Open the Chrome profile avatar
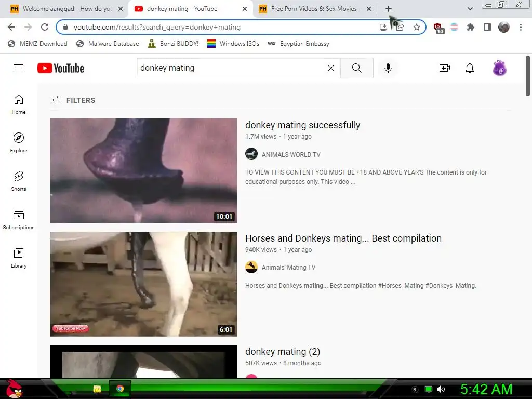Viewport: 532px width, 399px height. [x=504, y=27]
